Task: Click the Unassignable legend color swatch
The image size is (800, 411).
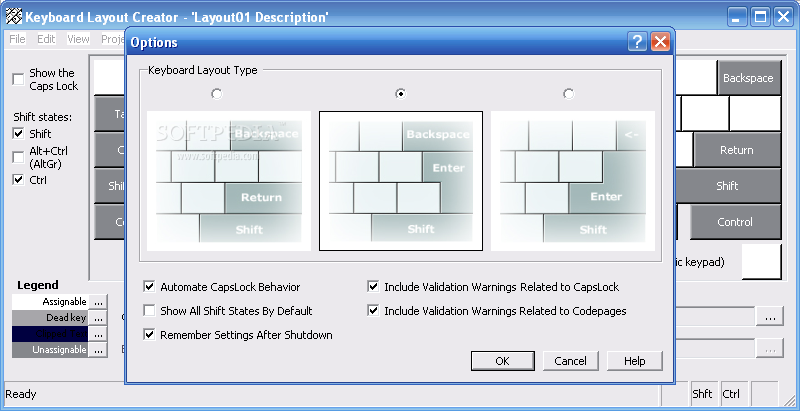Action: (50, 350)
